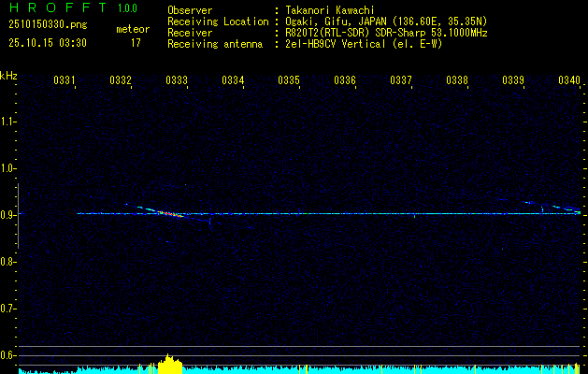Click the 0339 time marker

tap(513, 80)
